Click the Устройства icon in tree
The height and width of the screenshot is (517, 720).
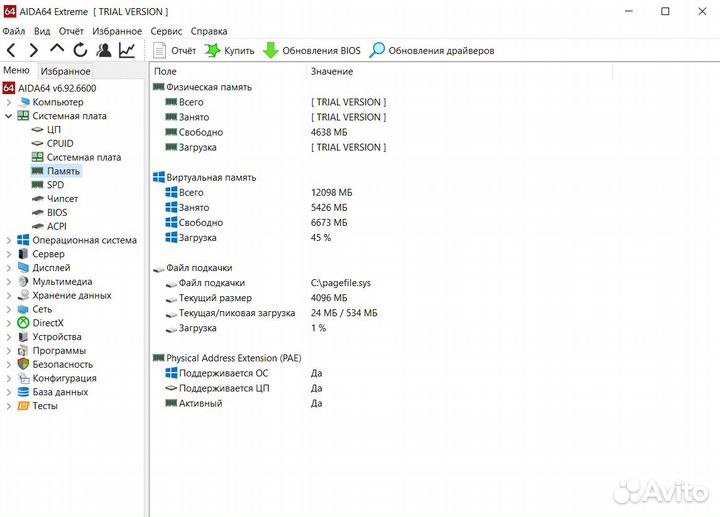coord(23,337)
